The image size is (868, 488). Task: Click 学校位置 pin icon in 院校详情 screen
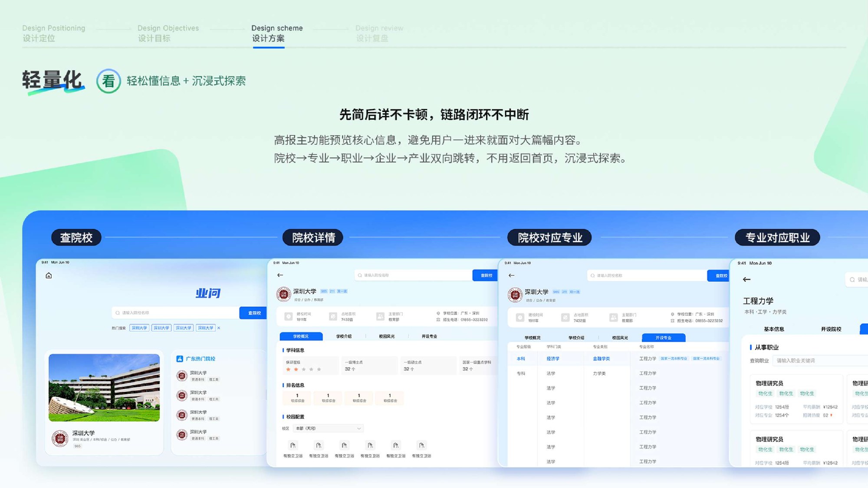pyautogui.click(x=438, y=313)
